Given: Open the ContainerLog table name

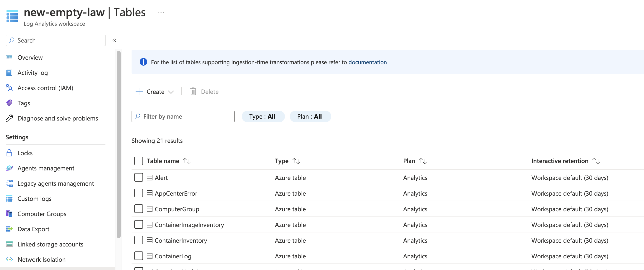Looking at the screenshot, I should point(173,256).
